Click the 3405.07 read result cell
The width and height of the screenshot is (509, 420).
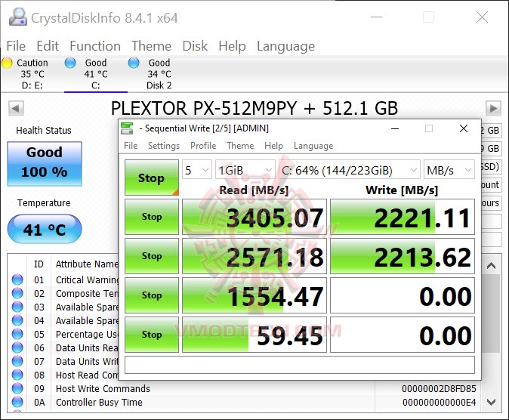click(x=254, y=217)
